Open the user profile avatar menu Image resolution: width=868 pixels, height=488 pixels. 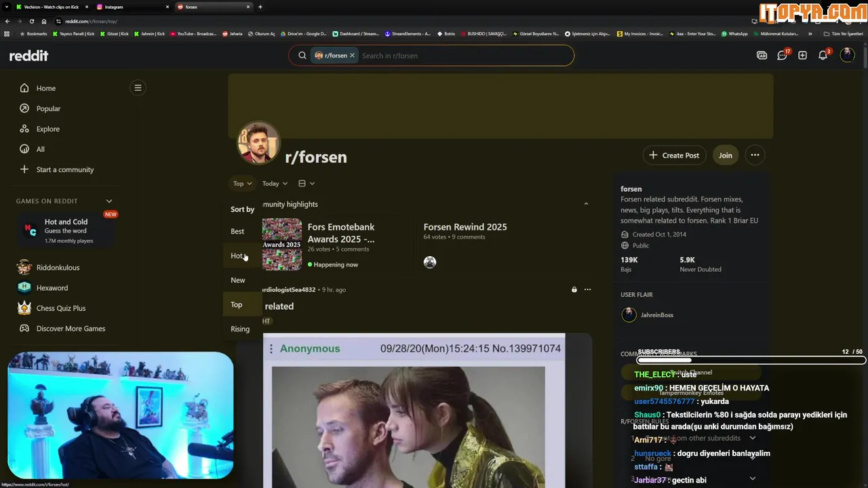click(x=847, y=55)
